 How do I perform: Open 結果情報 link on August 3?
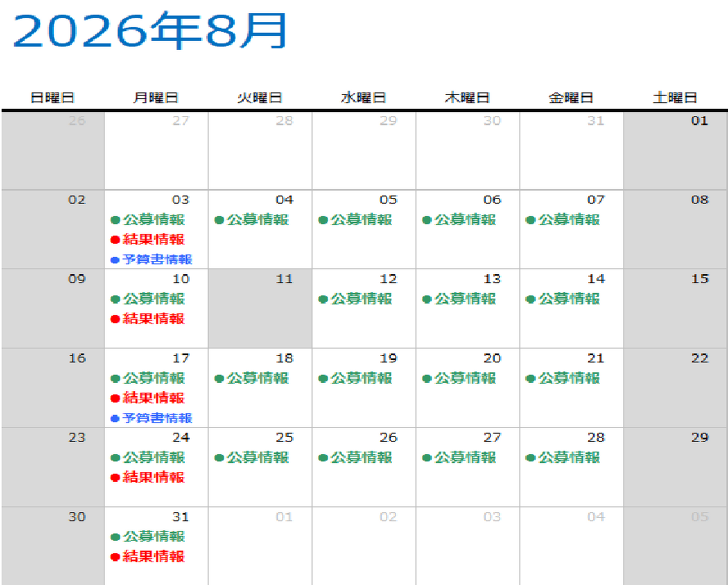click(x=154, y=240)
